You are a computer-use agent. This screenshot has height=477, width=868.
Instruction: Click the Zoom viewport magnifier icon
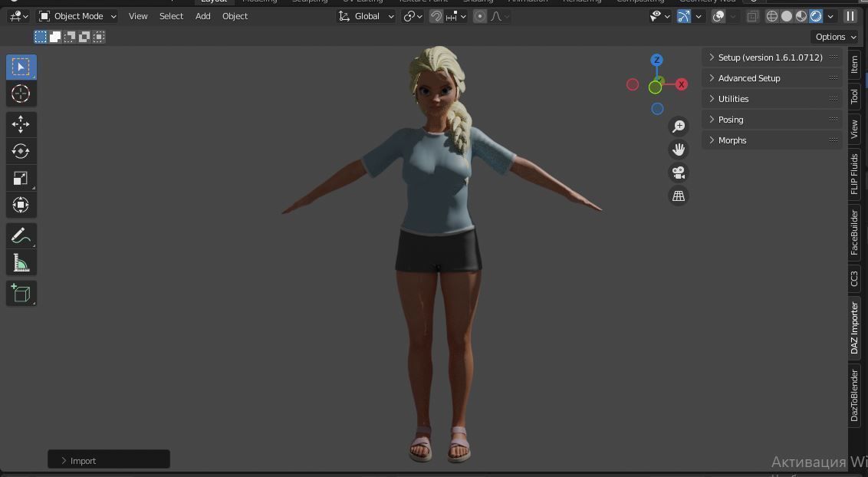(x=678, y=127)
